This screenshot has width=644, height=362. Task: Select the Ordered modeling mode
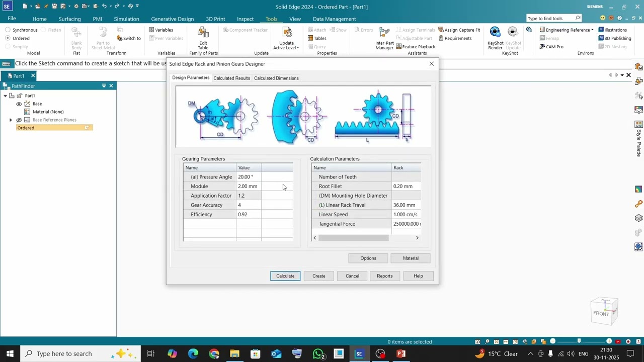click(18, 38)
